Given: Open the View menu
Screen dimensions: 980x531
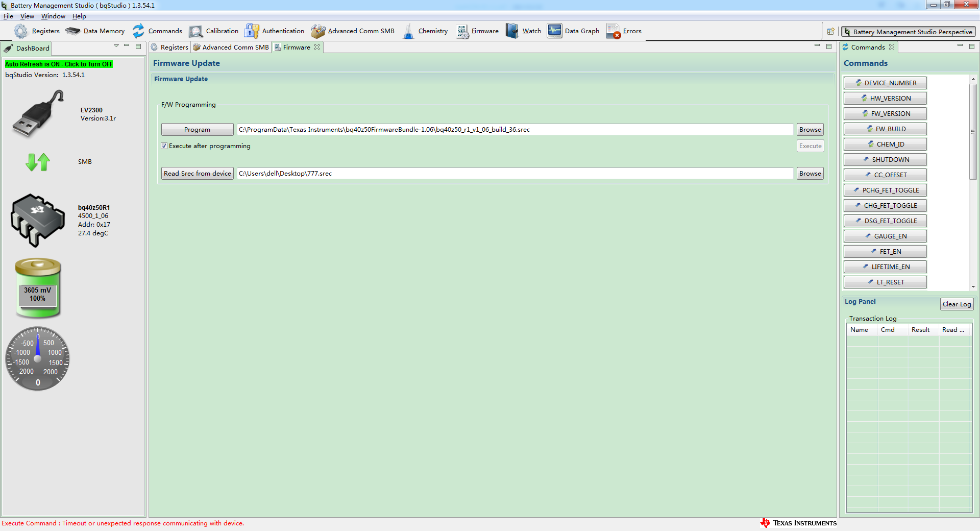Looking at the screenshot, I should pos(27,16).
